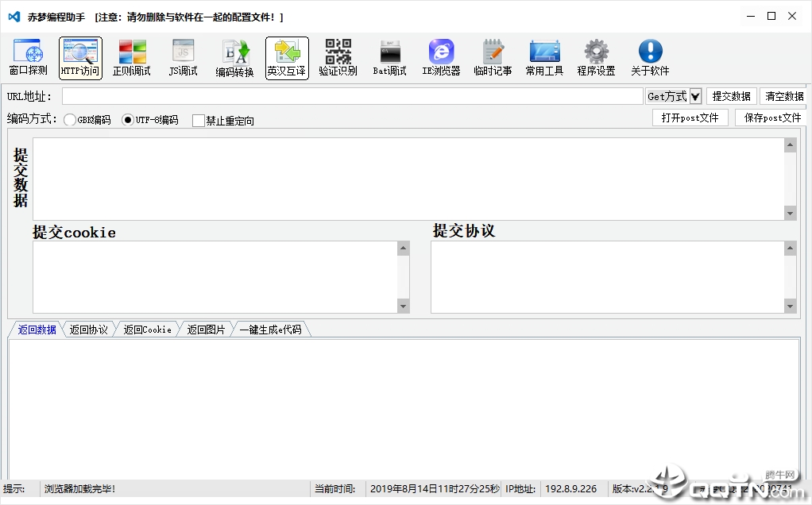812x505 pixels.
Task: Open the 窗口探测 window detection tool
Action: tap(29, 57)
